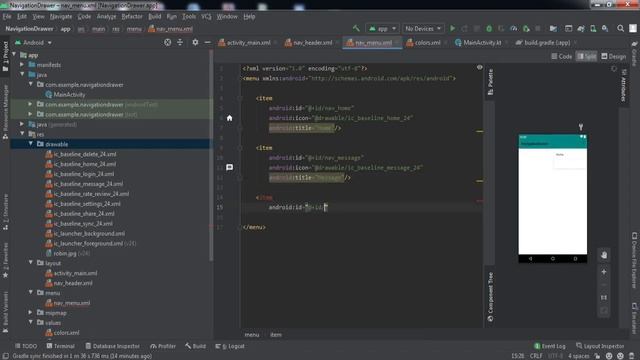The width and height of the screenshot is (640, 360).
Task: Click the item breadcrumb below the editor
Action: pyautogui.click(x=276, y=335)
